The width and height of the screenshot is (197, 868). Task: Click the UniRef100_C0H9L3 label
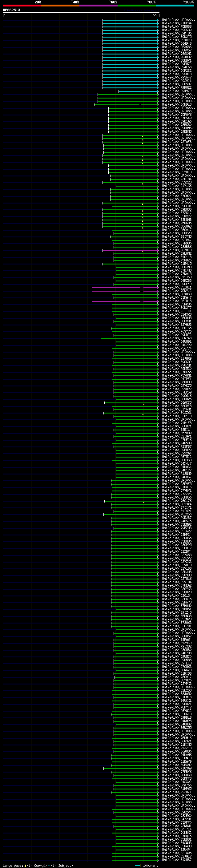(176, 104)
